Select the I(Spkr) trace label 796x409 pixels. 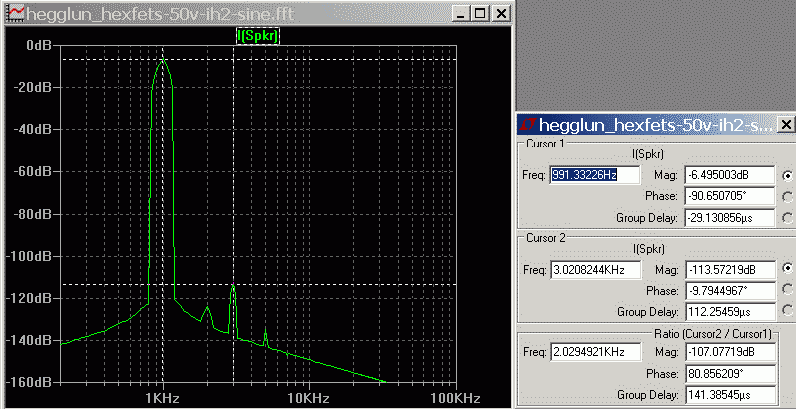pos(258,35)
